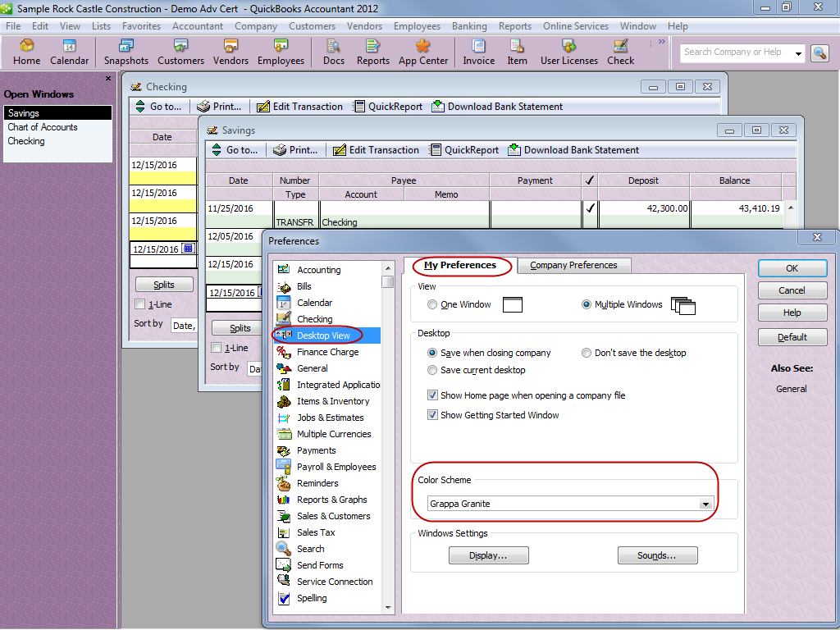This screenshot has height=630, width=840.
Task: Open the Check toolbar icon
Action: click(620, 52)
